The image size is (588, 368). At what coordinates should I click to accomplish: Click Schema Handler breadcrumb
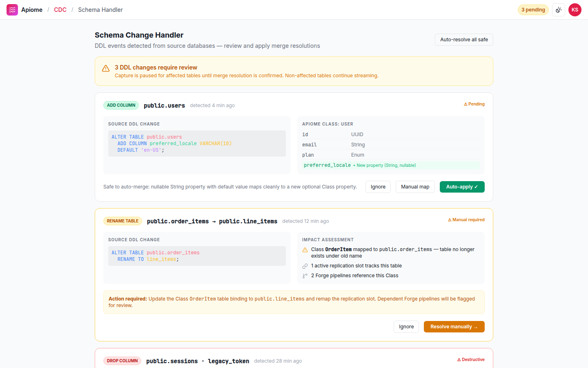[x=100, y=10]
